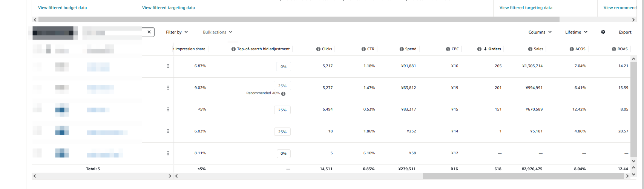Open table settings gear icon

pyautogui.click(x=603, y=32)
